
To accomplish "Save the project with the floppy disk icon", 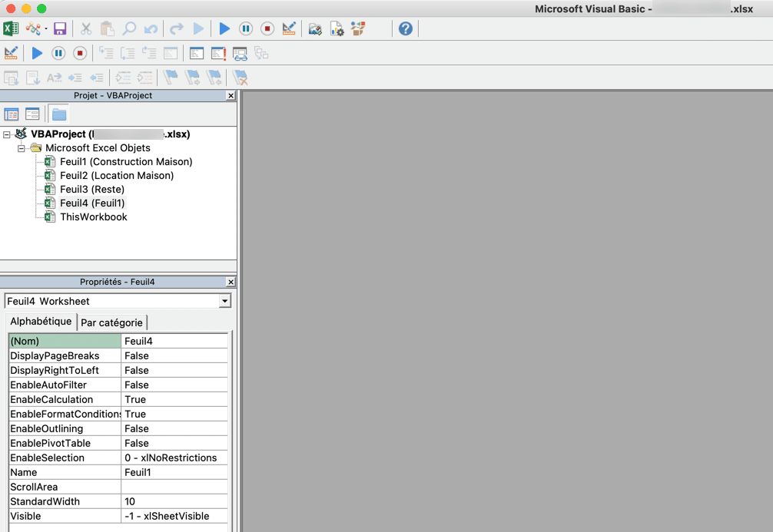I will (60, 28).
